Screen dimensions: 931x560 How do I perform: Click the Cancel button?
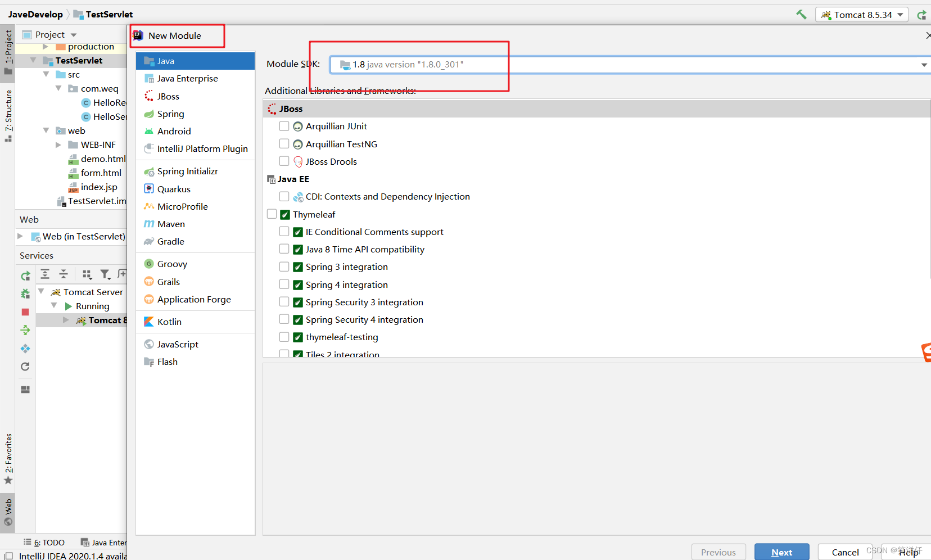pos(845,552)
